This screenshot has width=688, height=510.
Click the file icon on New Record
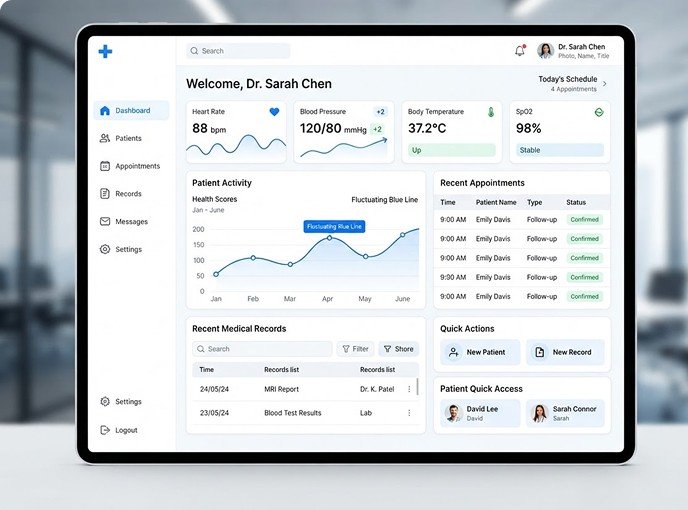540,352
